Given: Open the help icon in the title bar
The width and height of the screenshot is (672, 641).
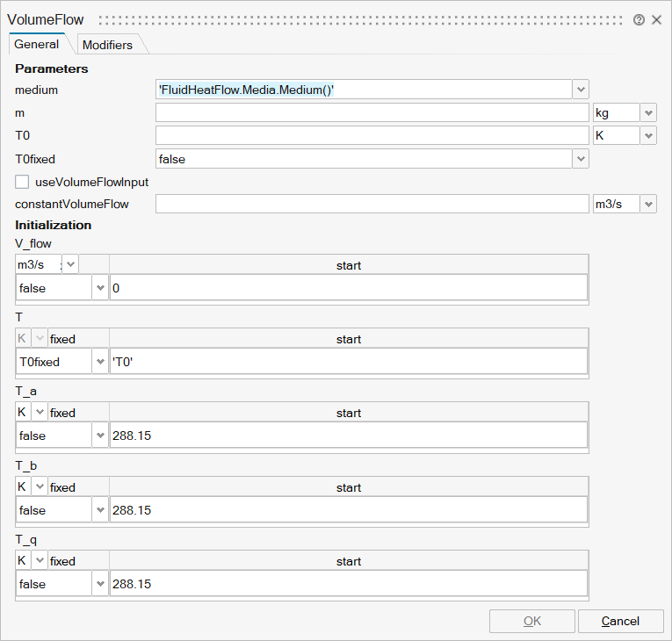Looking at the screenshot, I should 639,19.
